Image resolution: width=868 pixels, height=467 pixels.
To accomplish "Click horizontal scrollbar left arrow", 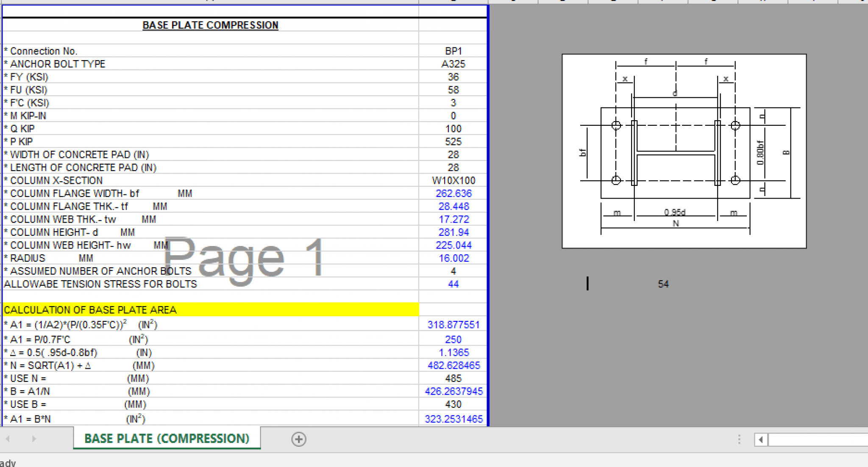I will (x=761, y=439).
